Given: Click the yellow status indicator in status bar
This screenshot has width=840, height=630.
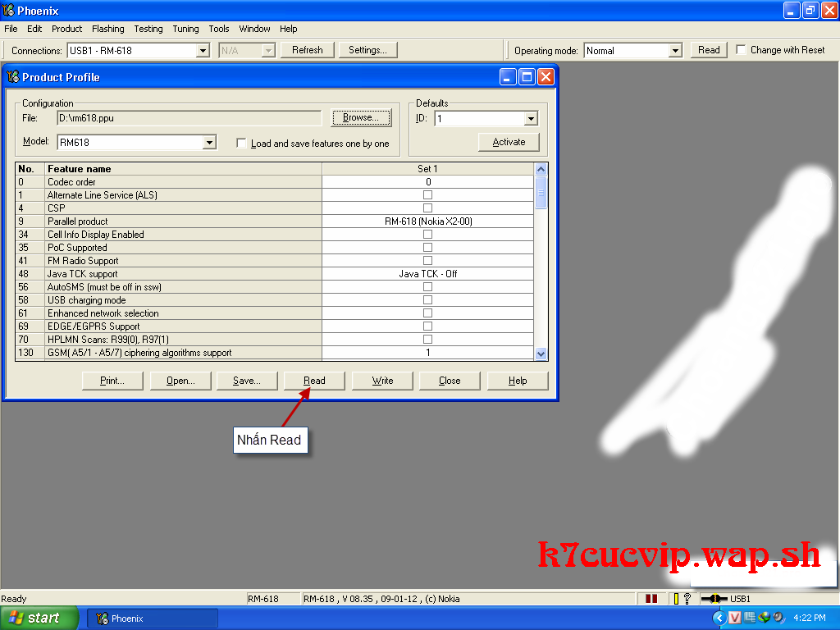Looking at the screenshot, I should point(678,599).
